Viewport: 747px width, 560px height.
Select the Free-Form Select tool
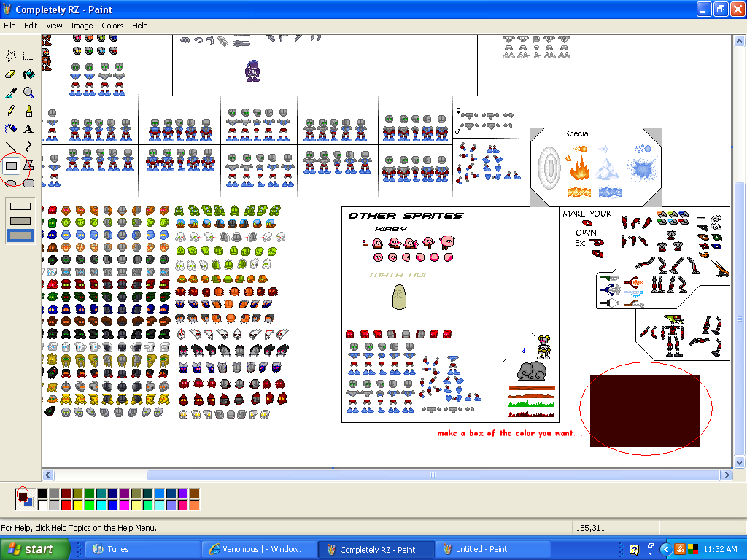[x=11, y=55]
